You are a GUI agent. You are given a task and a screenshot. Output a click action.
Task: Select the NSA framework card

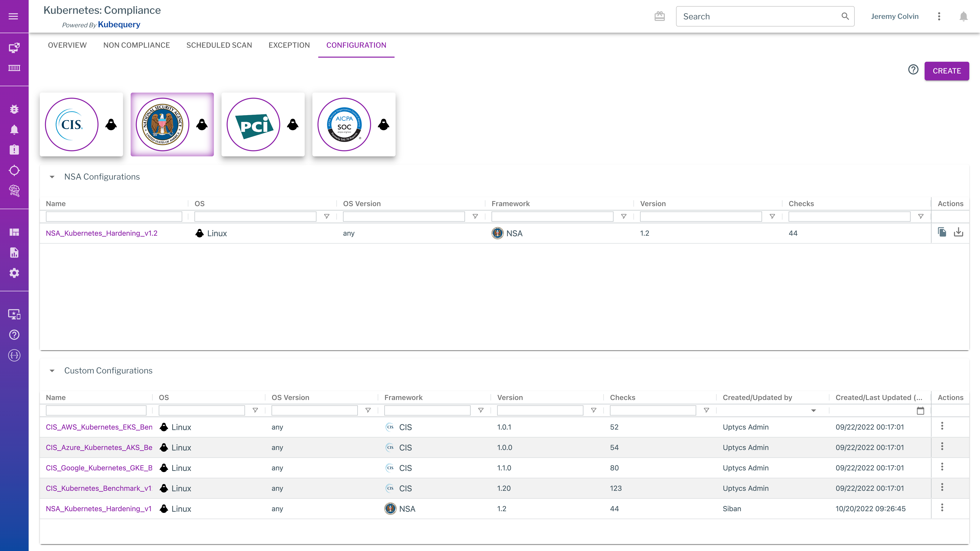click(172, 124)
